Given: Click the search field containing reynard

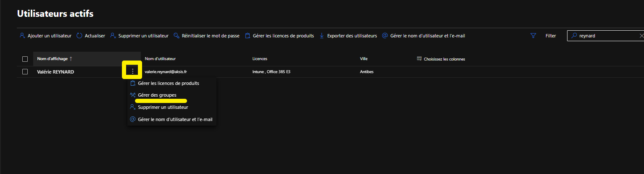Looking at the screenshot, I should tap(605, 36).
